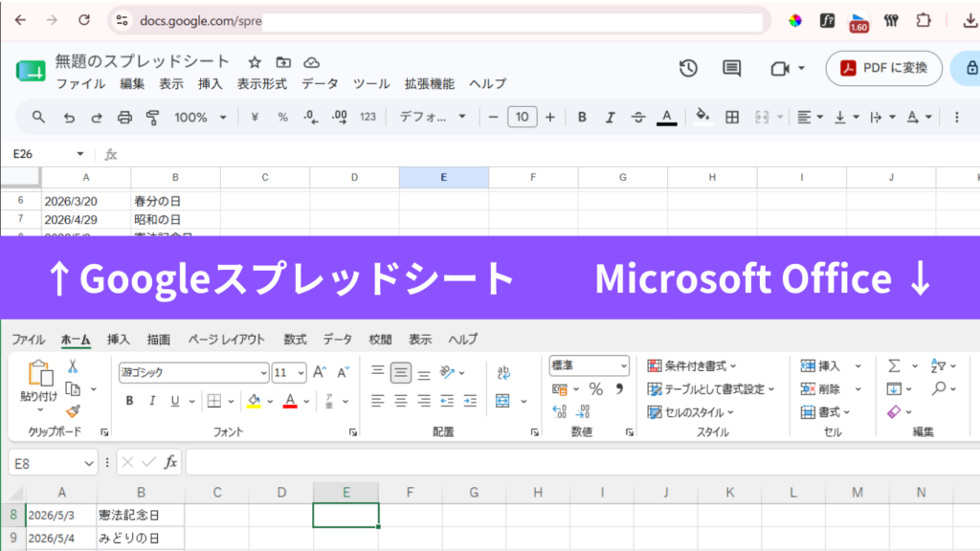Click the move to folder icon
This screenshot has width=980, height=551.
pos(283,62)
